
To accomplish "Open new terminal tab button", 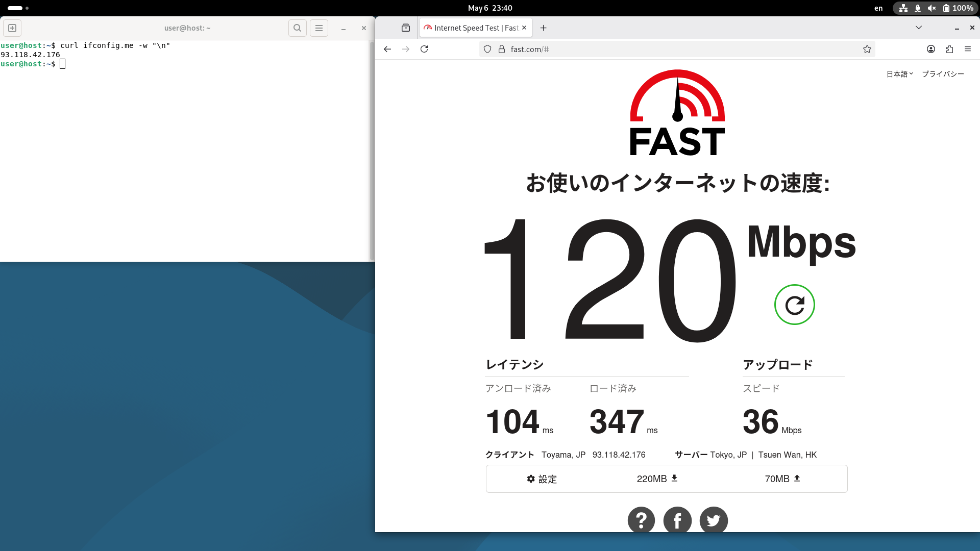I will 12,28.
